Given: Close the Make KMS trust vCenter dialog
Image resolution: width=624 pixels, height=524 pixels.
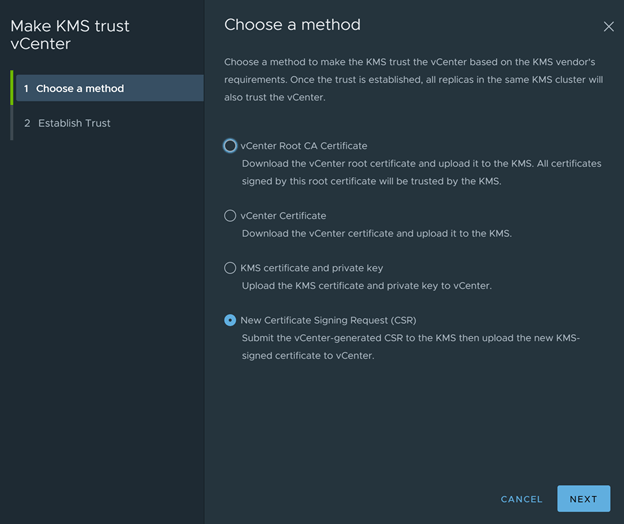Looking at the screenshot, I should (x=608, y=27).
